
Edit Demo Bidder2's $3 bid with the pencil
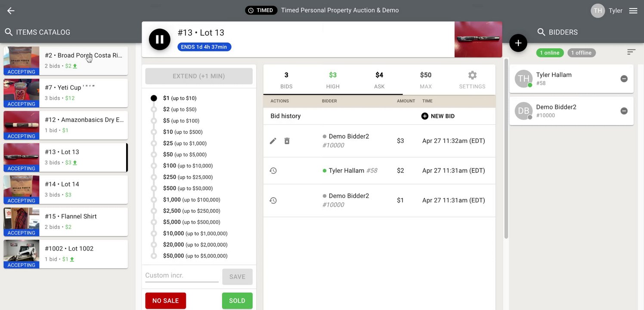pos(273,141)
